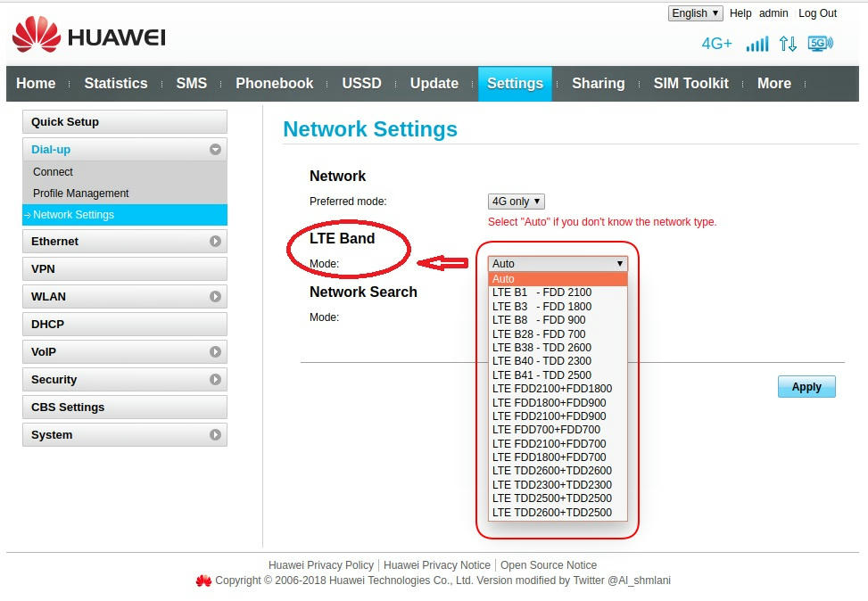Go to the SMS tab
The image size is (868, 601).
(192, 84)
